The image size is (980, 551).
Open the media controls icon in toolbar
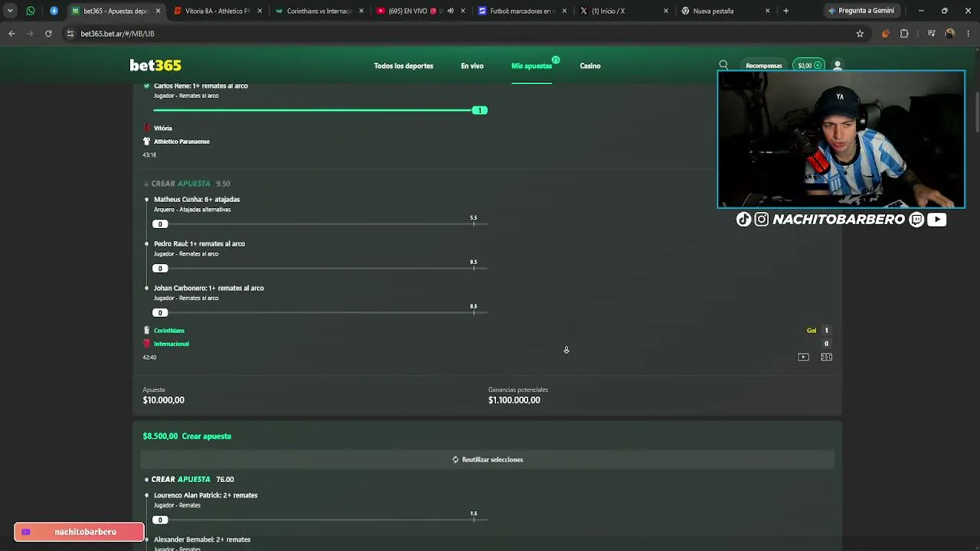coord(931,34)
